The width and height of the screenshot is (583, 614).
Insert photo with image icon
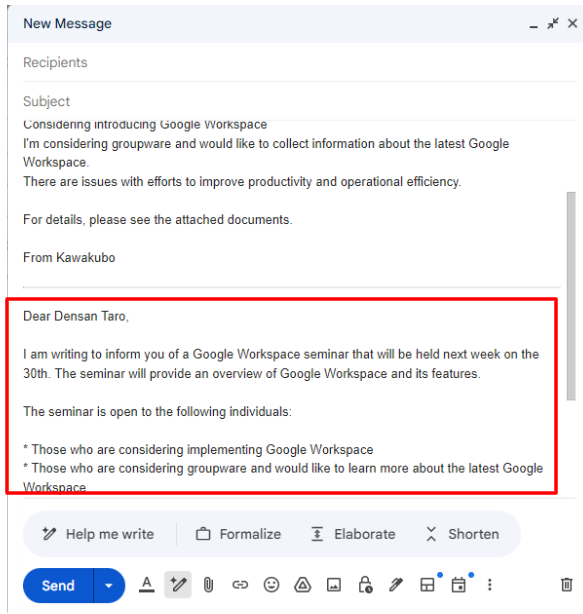pos(334,585)
